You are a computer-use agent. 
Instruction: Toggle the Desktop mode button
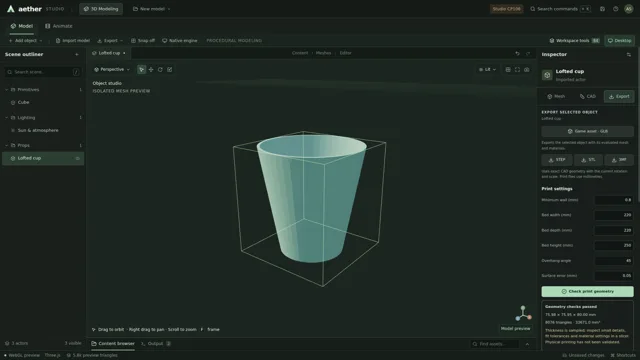pos(619,40)
